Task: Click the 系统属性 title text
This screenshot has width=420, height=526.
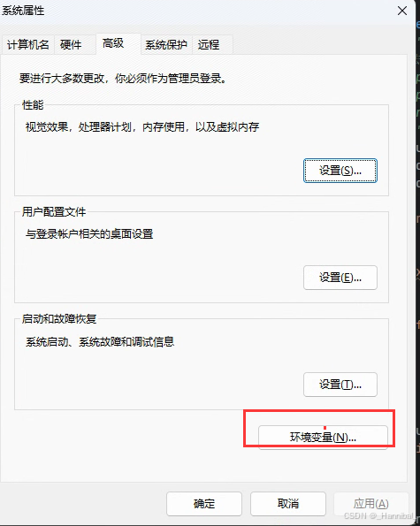Action: click(x=23, y=11)
